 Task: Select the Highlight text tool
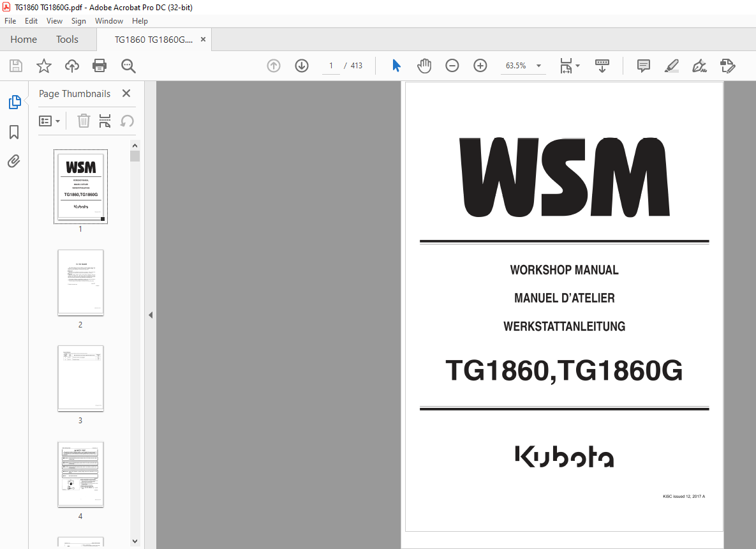[x=672, y=66]
